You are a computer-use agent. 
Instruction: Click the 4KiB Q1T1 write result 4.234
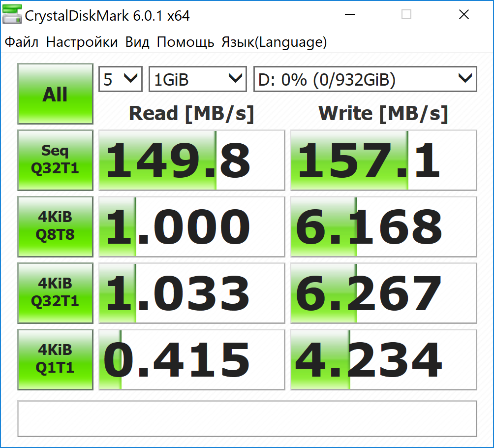coord(384,360)
